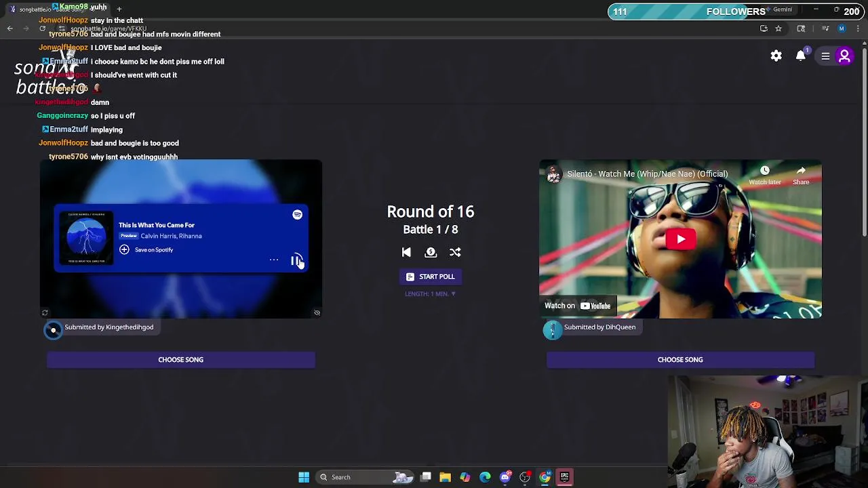
Task: Open the hamburger menu
Action: click(x=825, y=56)
